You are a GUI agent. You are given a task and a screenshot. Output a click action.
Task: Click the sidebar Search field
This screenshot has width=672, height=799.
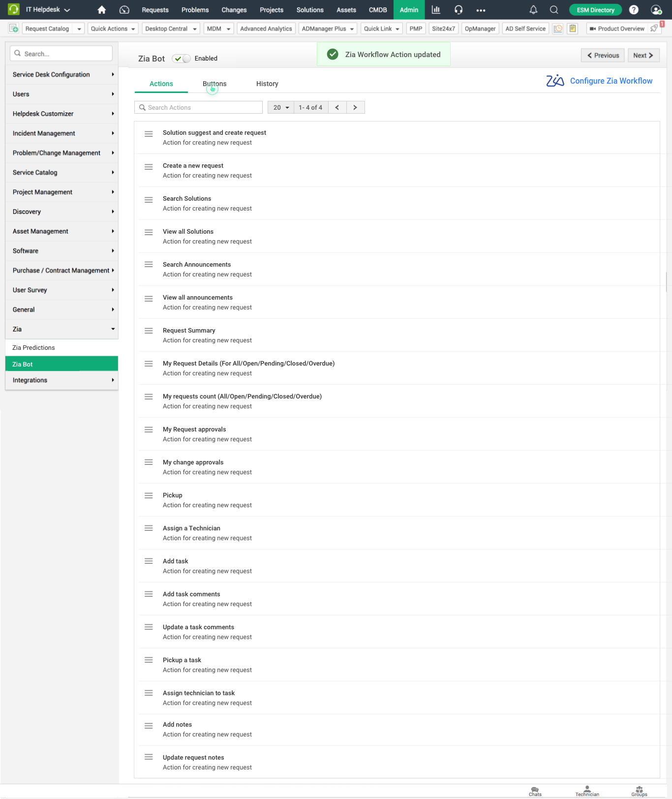61,54
